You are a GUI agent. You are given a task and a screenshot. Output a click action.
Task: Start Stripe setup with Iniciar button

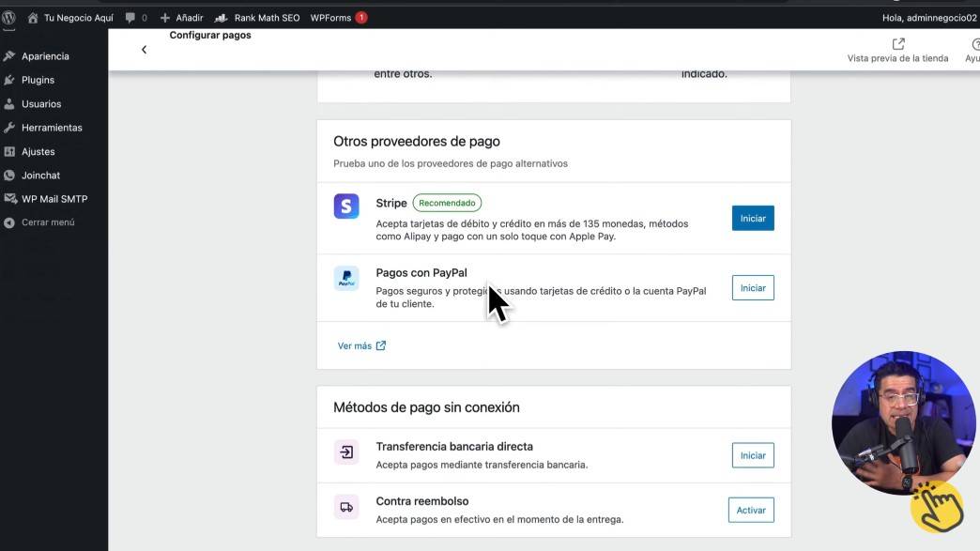(x=753, y=218)
